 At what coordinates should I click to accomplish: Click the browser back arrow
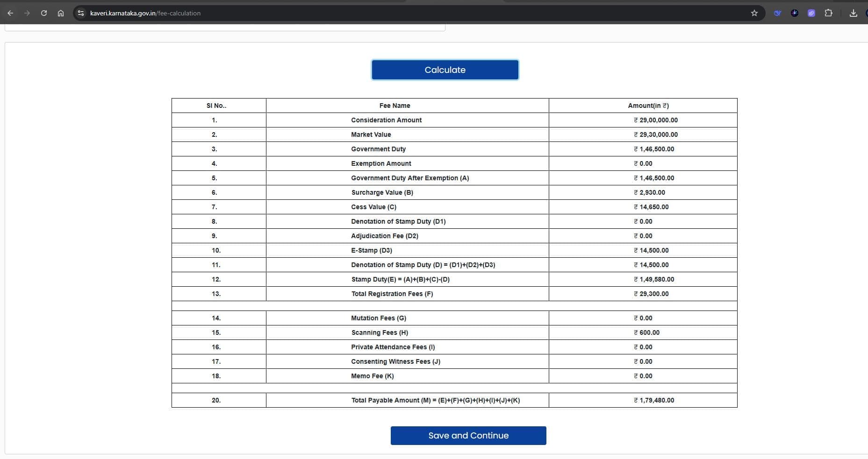(10, 13)
